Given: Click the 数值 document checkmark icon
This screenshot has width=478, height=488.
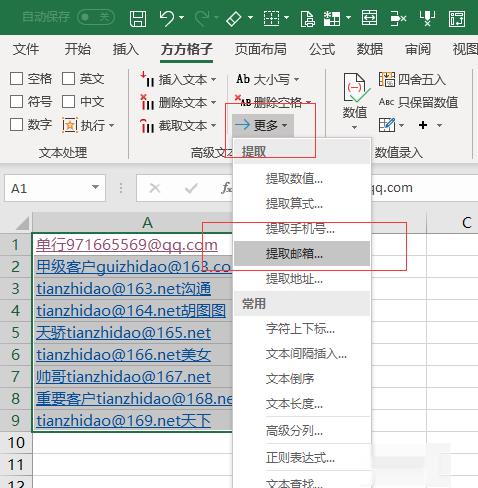Looking at the screenshot, I should coord(355,88).
